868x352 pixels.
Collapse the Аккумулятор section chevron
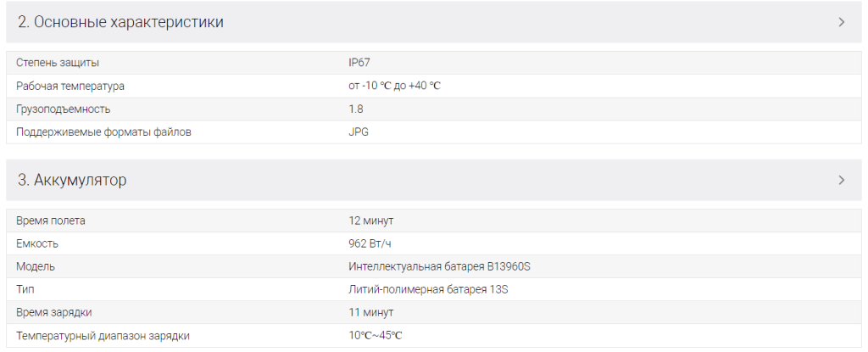click(841, 180)
